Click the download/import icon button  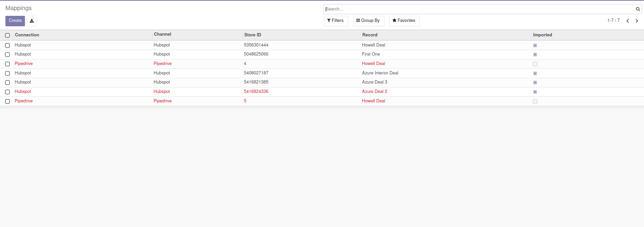coord(32,21)
